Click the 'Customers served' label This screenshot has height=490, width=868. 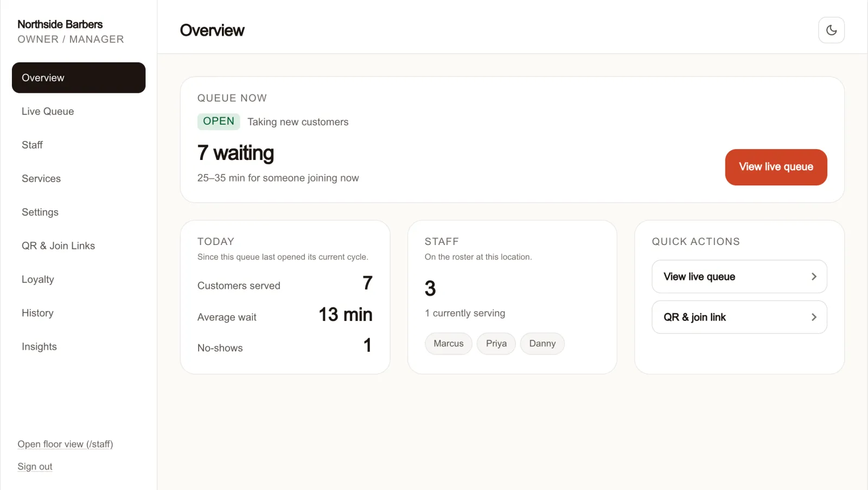tap(239, 286)
